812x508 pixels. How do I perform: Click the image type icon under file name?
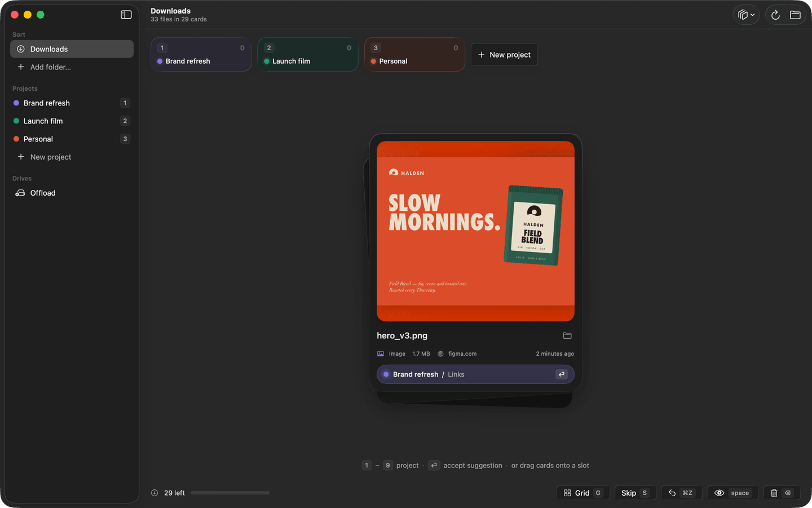click(381, 354)
